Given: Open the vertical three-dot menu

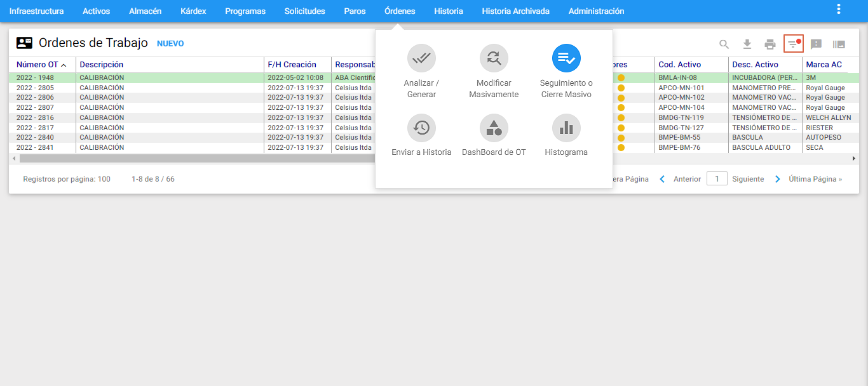Looking at the screenshot, I should coord(839,9).
